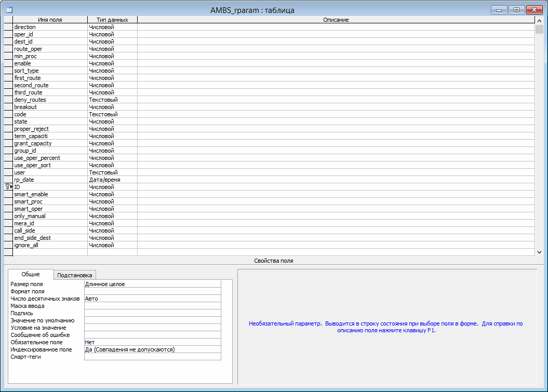This screenshot has height=392, width=548.
Task: Select the row selector for direction field
Action: (8, 27)
